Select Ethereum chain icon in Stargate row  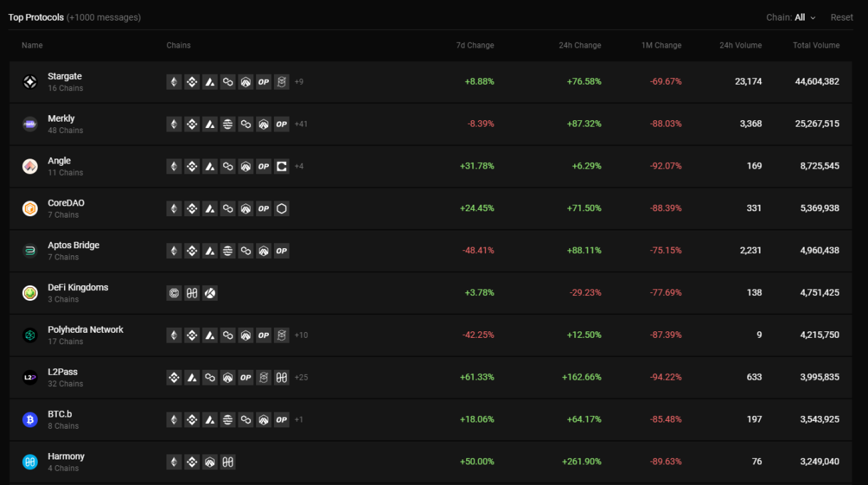pos(174,82)
